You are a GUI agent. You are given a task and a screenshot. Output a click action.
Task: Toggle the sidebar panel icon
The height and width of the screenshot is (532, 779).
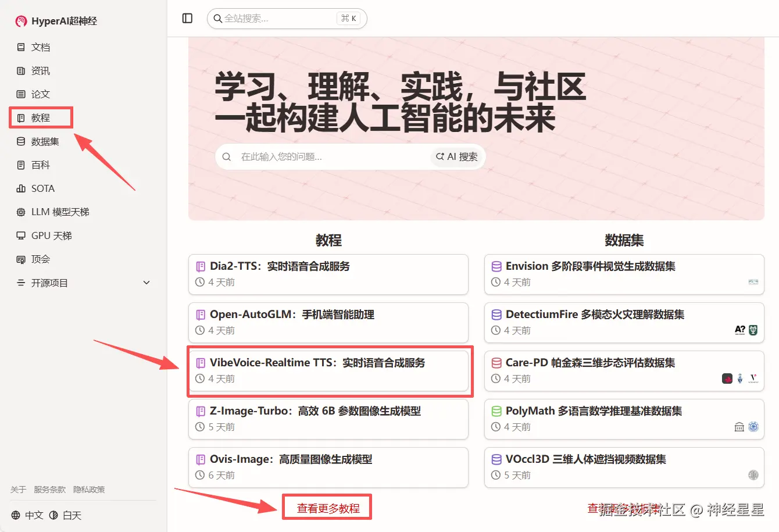(187, 18)
